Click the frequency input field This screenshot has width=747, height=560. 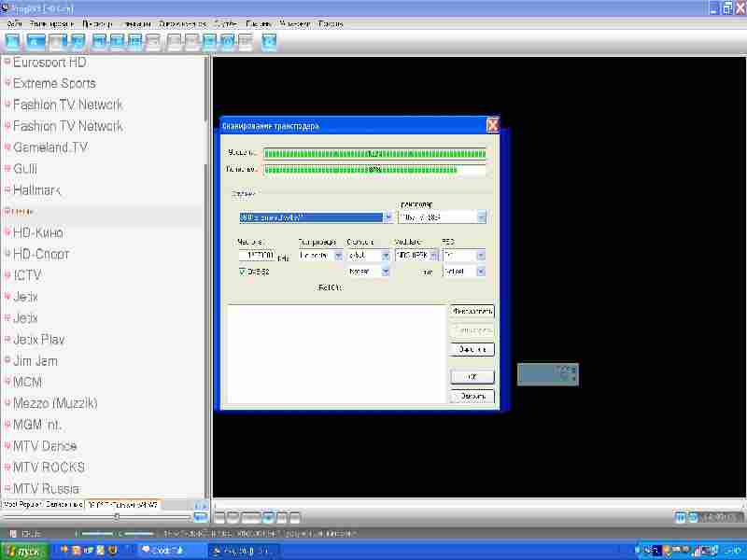tap(255, 255)
